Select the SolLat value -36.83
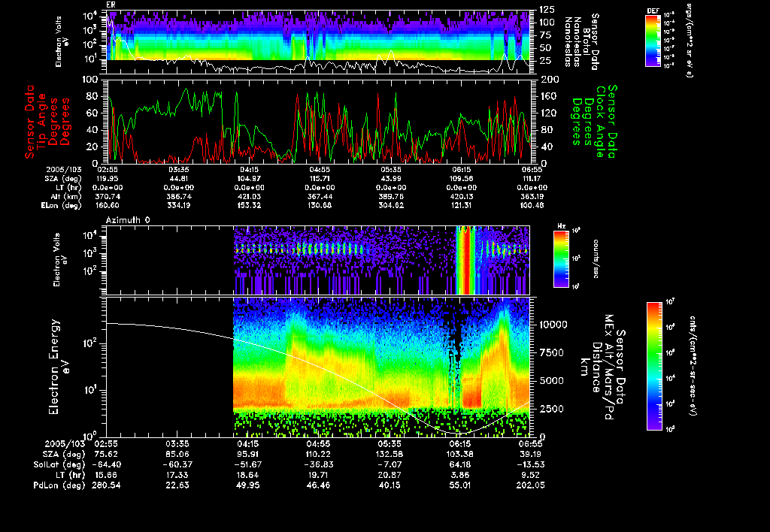Screen dimensions: 770x532 coord(318,464)
